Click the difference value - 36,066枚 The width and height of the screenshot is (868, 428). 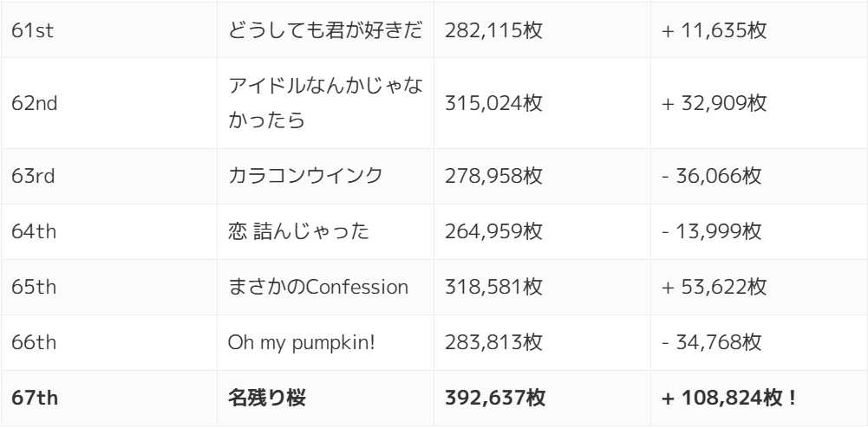click(712, 177)
